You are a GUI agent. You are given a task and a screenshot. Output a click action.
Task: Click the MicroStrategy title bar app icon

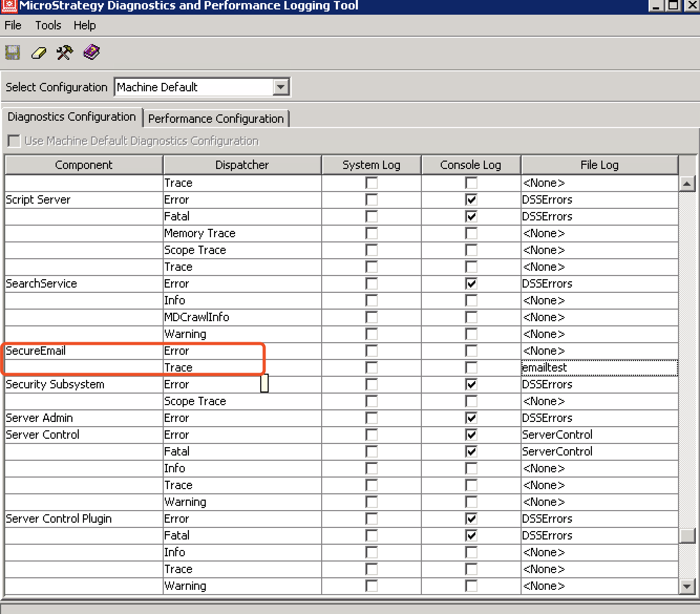pyautogui.click(x=9, y=6)
